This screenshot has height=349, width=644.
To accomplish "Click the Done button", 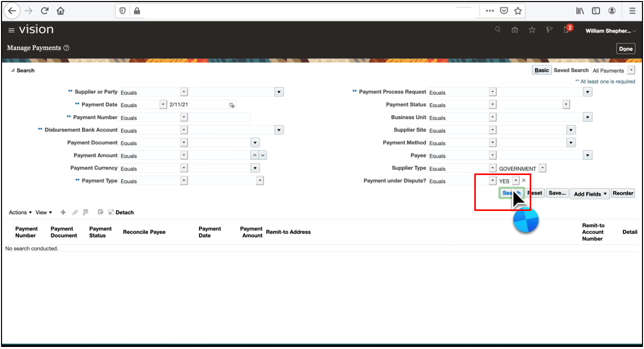I will [x=626, y=48].
